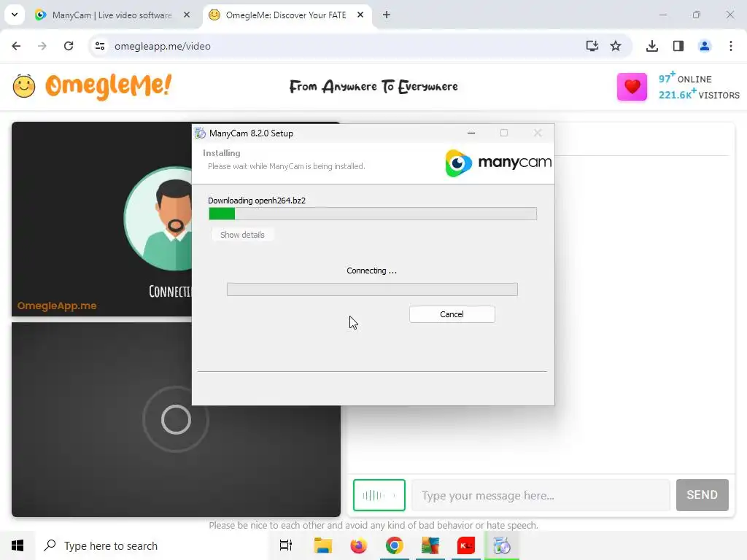747x560 pixels.
Task: Open Task View on the taskbar
Action: coord(286,545)
